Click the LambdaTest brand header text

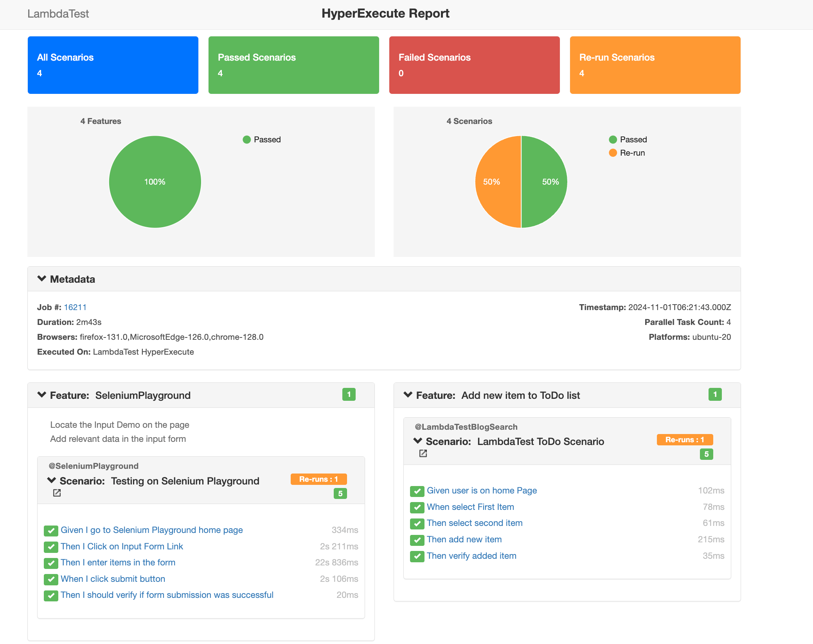pos(58,14)
